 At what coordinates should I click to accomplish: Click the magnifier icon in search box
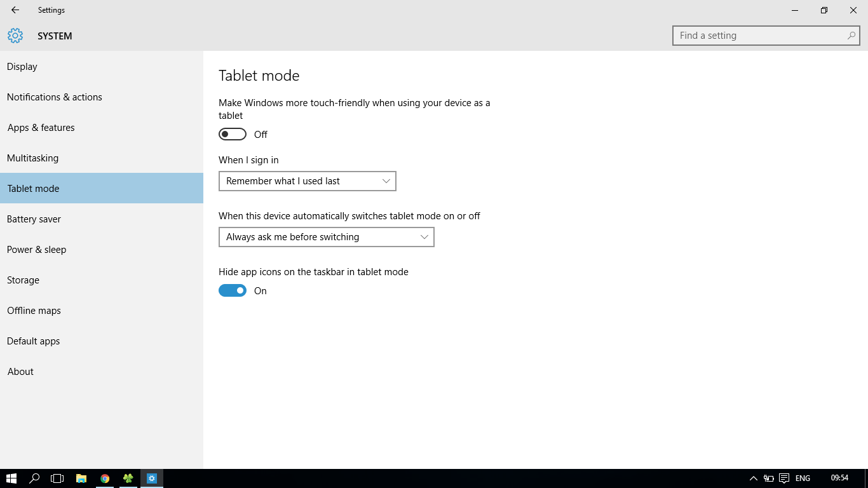pos(851,36)
